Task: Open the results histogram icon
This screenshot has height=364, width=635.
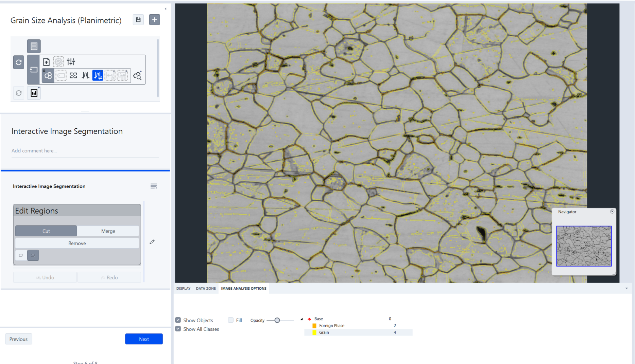Action: 34,93
